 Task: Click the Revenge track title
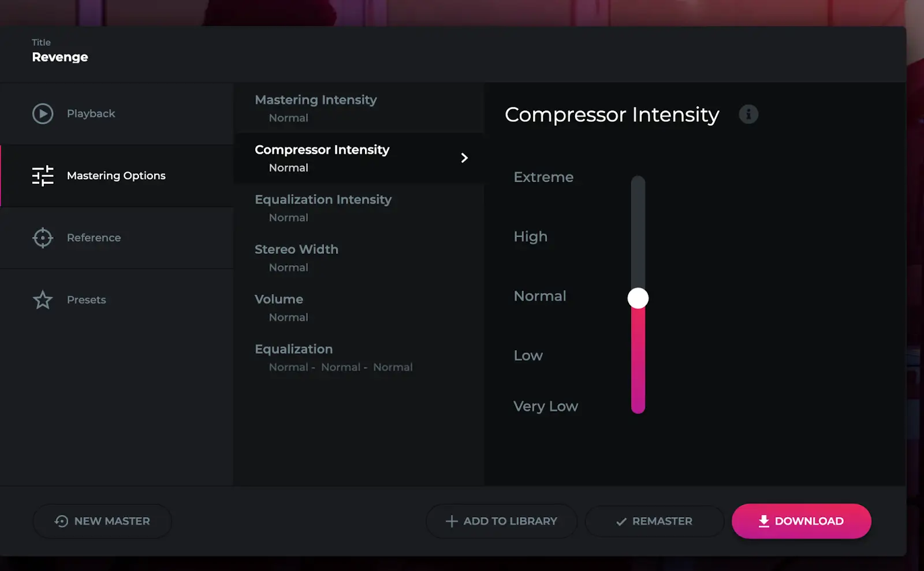tap(60, 57)
